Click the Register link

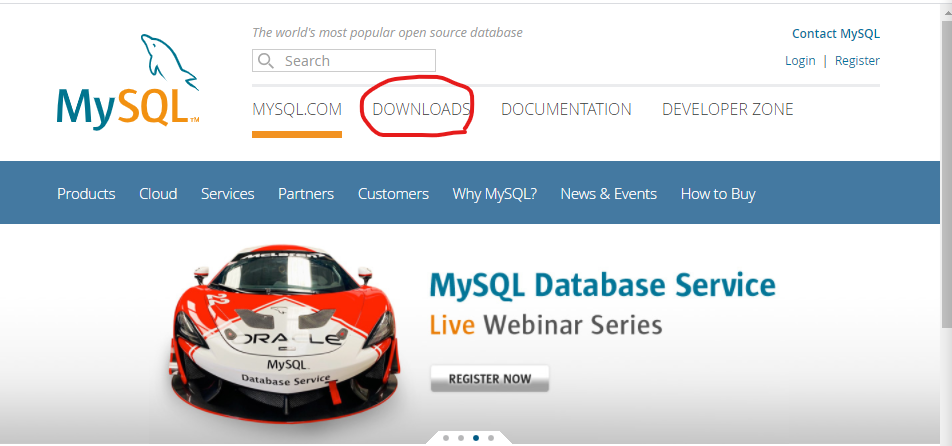point(857,61)
